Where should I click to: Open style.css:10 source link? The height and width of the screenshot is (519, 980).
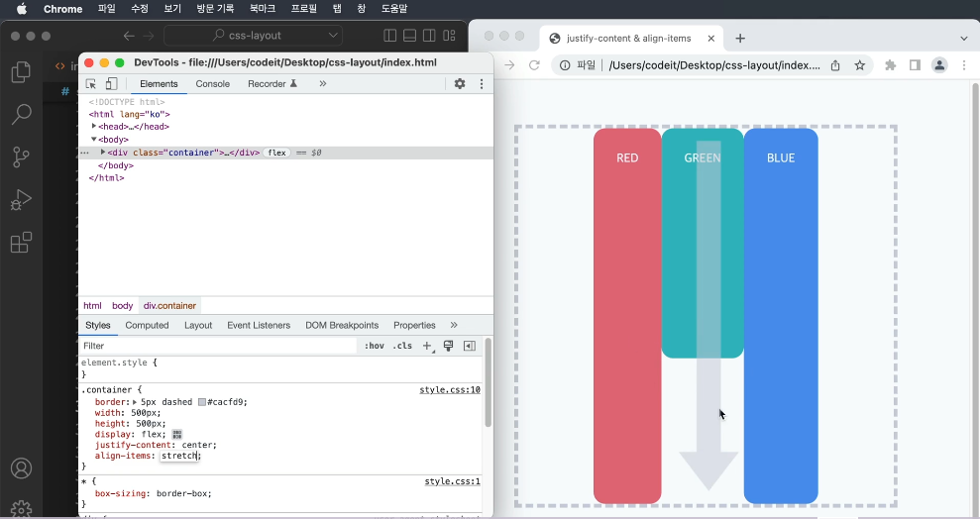click(450, 389)
